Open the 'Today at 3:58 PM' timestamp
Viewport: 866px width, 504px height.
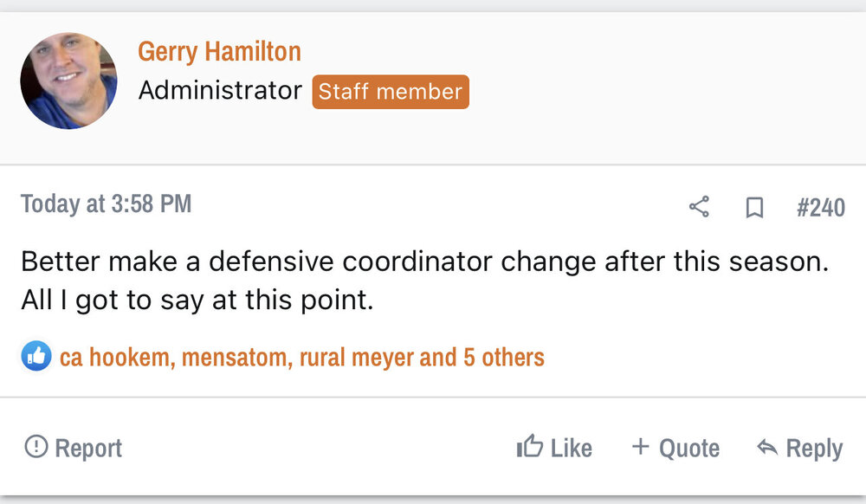[x=106, y=204]
